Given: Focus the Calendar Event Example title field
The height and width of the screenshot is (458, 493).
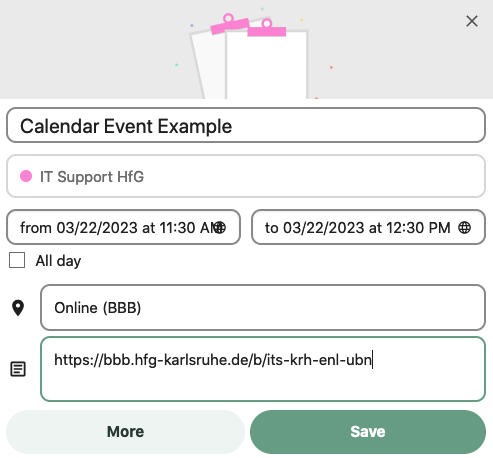Looking at the screenshot, I should [x=246, y=125].
